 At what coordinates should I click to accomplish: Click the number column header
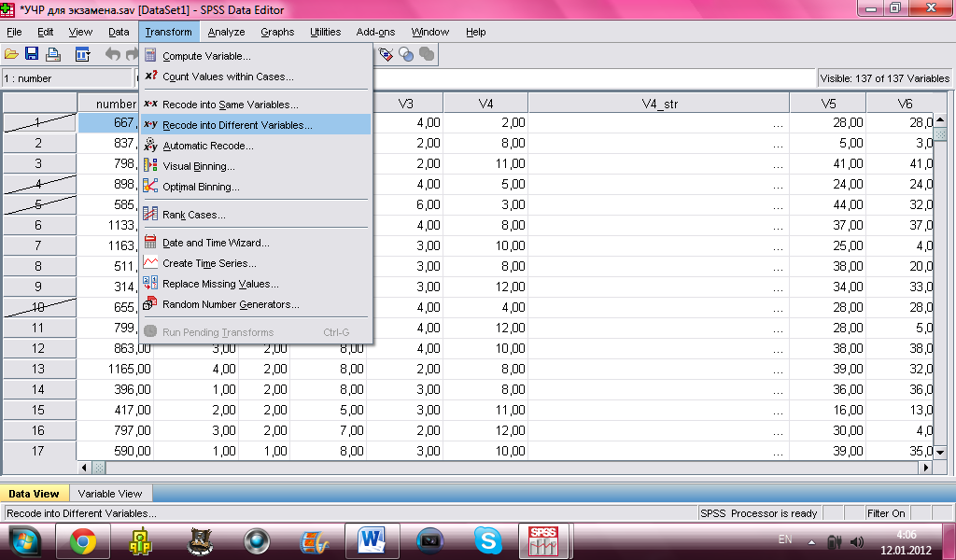116,104
